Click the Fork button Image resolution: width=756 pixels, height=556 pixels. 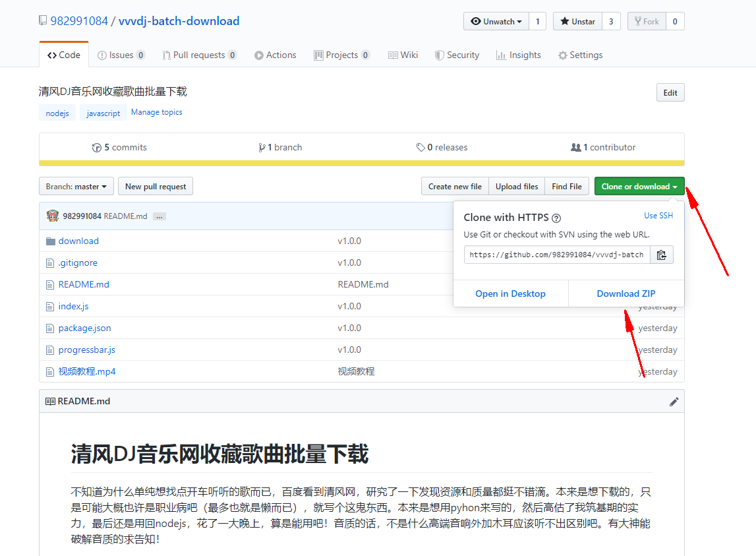point(647,21)
